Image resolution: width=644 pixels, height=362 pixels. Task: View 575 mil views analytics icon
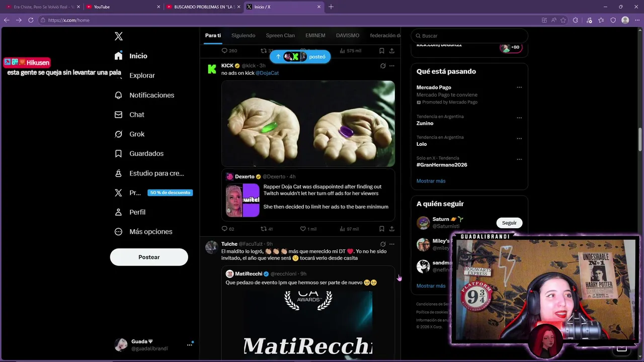click(x=343, y=51)
